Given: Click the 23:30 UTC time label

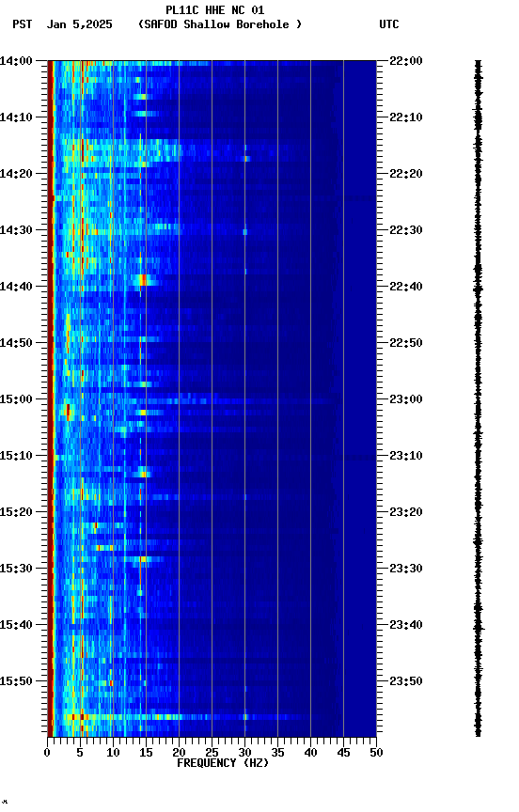Looking at the screenshot, I should pyautogui.click(x=406, y=569).
